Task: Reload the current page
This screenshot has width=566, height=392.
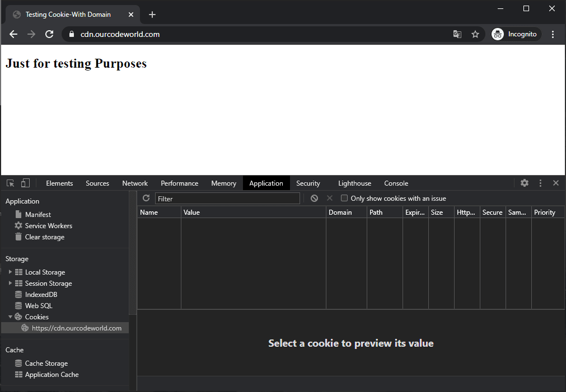Action: click(x=49, y=34)
